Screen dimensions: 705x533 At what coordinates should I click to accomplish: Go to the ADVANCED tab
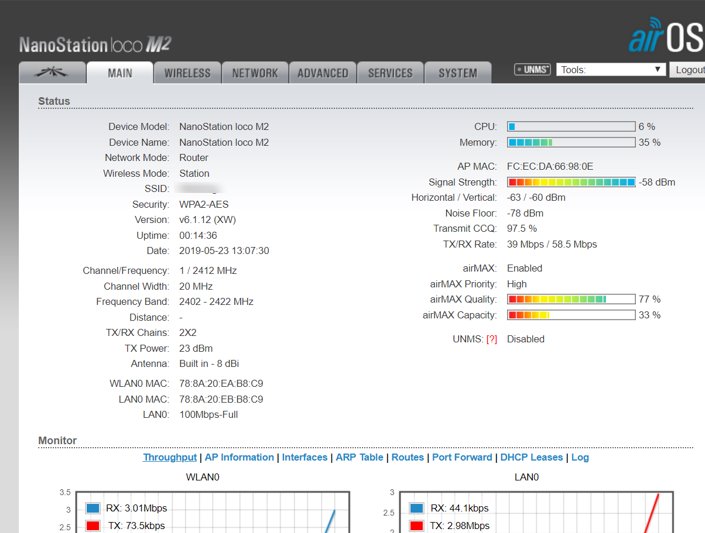[322, 73]
